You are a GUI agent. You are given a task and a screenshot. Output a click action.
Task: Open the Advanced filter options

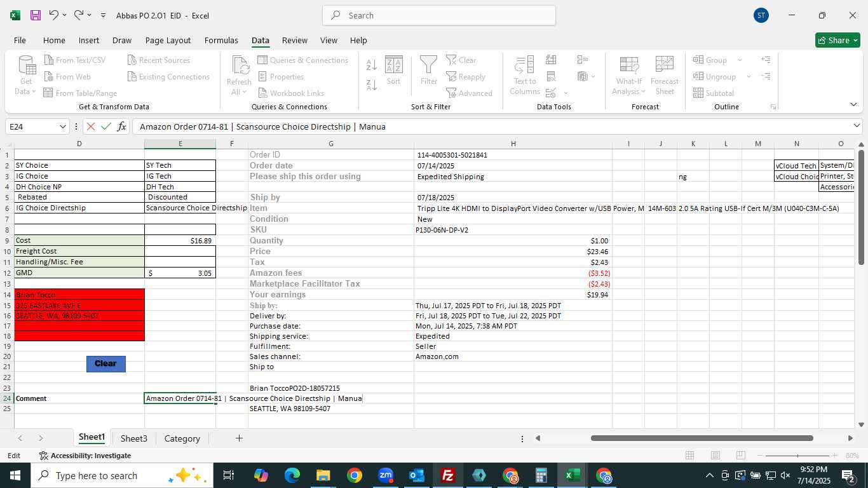click(469, 93)
